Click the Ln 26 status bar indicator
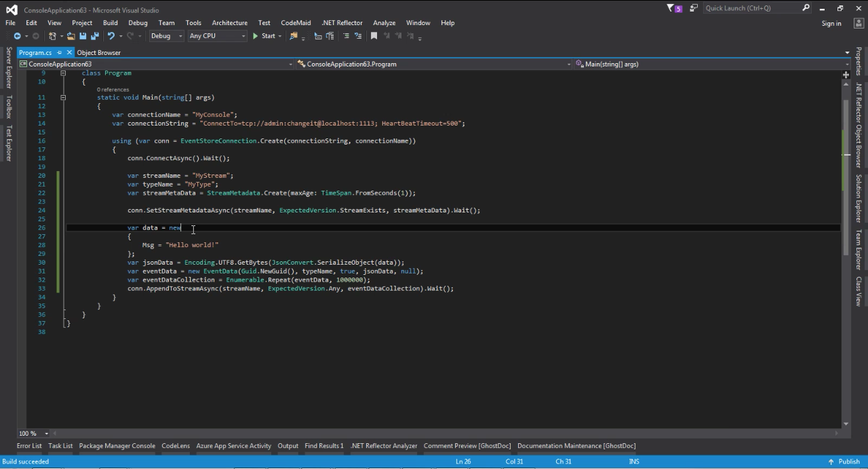This screenshot has height=469, width=868. 463,462
